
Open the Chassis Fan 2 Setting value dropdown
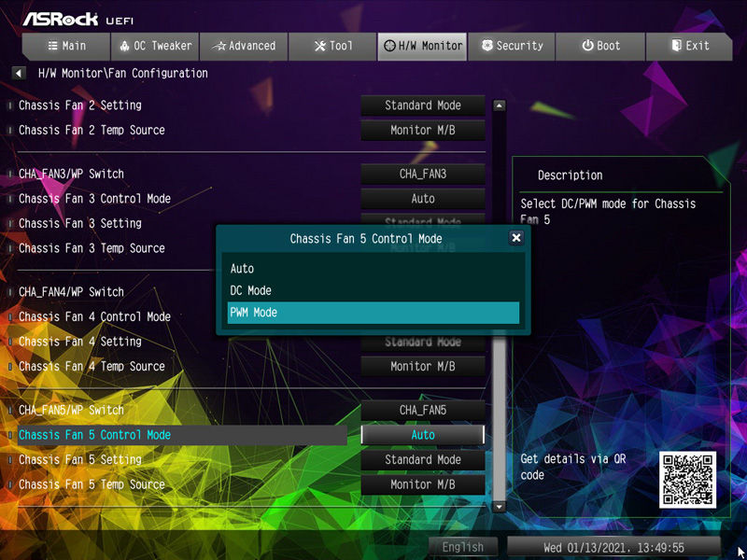click(423, 105)
